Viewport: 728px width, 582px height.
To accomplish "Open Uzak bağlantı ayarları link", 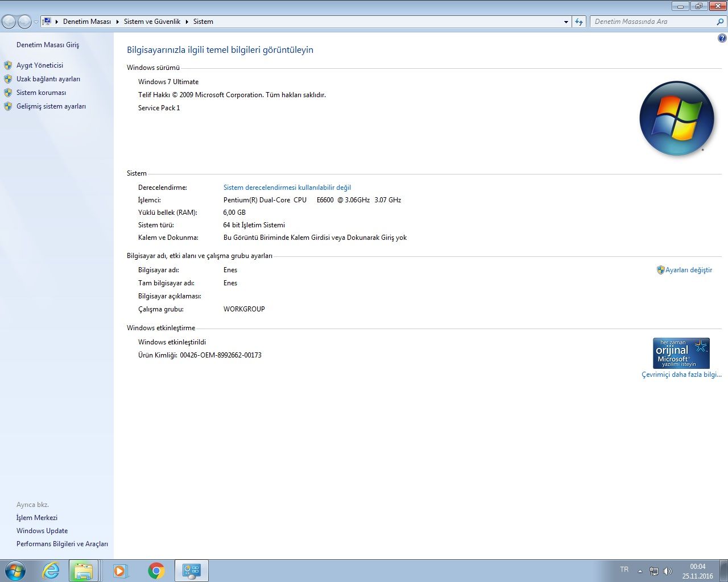I will [48, 79].
